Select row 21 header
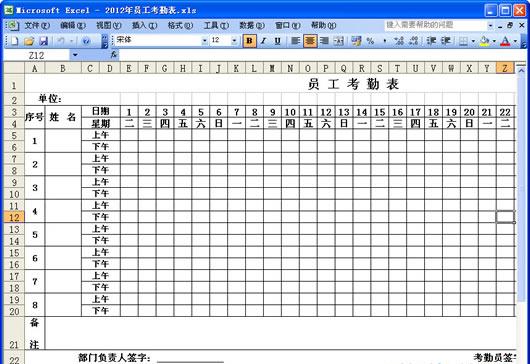Image resolution: width=530 pixels, height=364 pixels. (14, 333)
